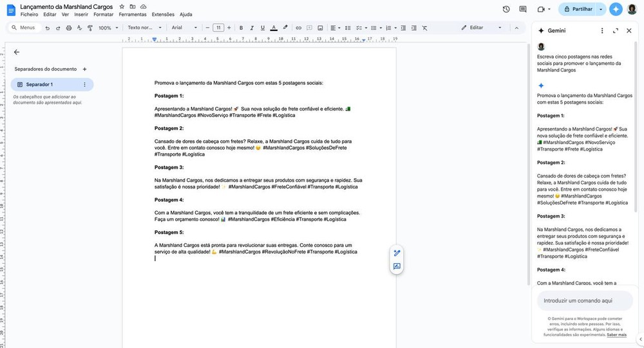Undo the last action

47,28
